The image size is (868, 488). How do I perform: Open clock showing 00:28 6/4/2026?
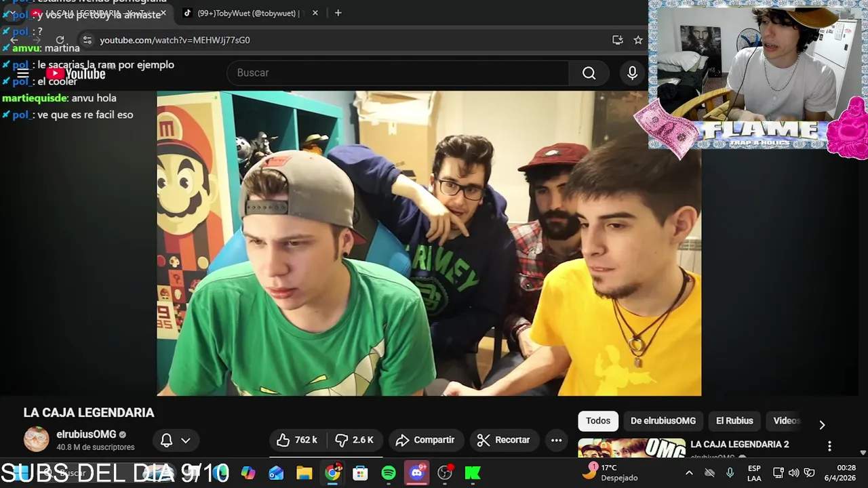(x=840, y=473)
